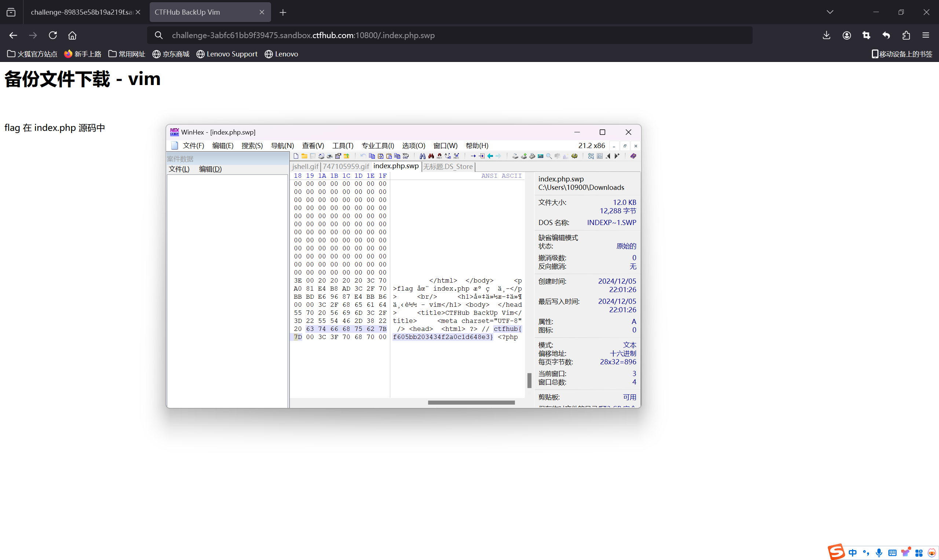The height and width of the screenshot is (560, 939).
Task: Switch to the 无标题.DS_Store tab
Action: (x=448, y=166)
